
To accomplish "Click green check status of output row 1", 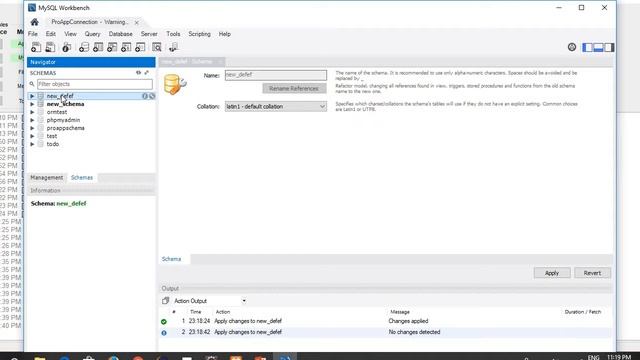I will (x=164, y=322).
